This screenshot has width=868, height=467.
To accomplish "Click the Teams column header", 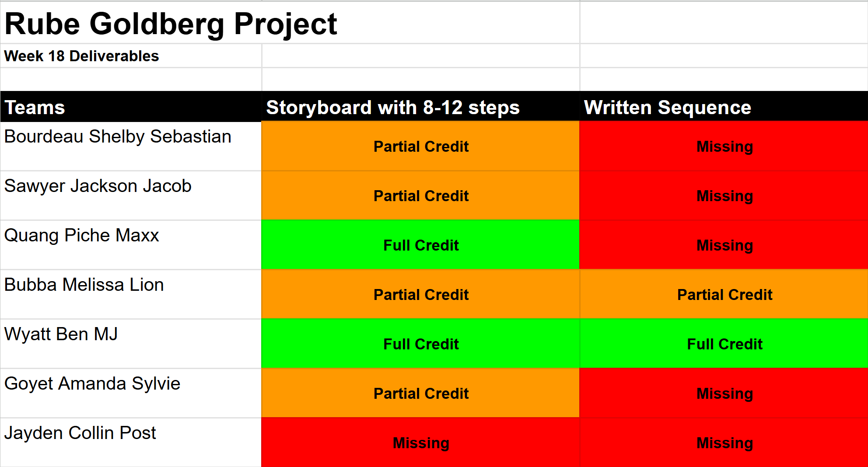I will [x=35, y=108].
